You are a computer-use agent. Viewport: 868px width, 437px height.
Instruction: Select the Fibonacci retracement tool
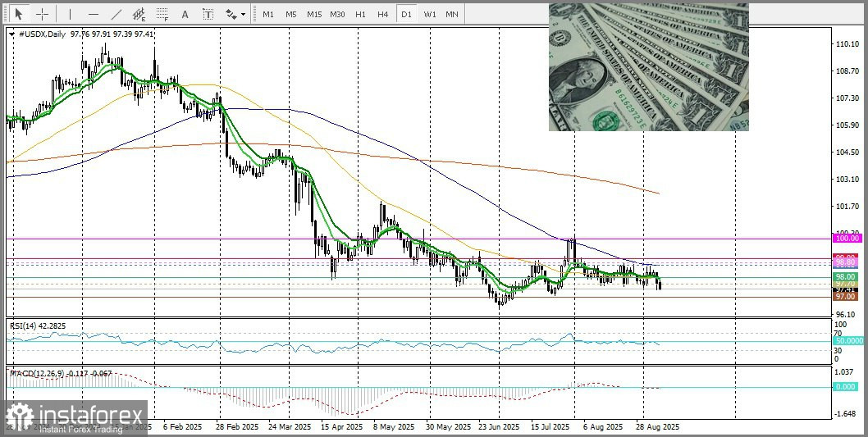(x=162, y=14)
